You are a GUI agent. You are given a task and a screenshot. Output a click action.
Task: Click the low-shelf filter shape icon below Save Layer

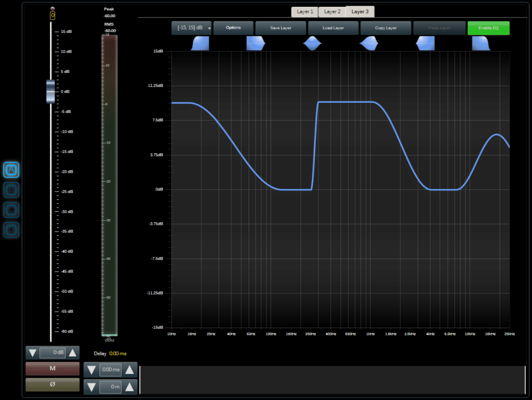pos(256,44)
